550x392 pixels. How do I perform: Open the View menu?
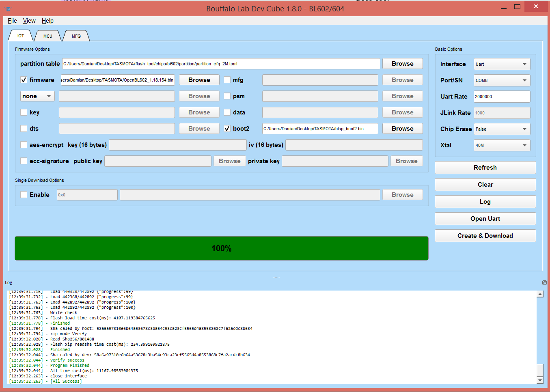point(29,21)
